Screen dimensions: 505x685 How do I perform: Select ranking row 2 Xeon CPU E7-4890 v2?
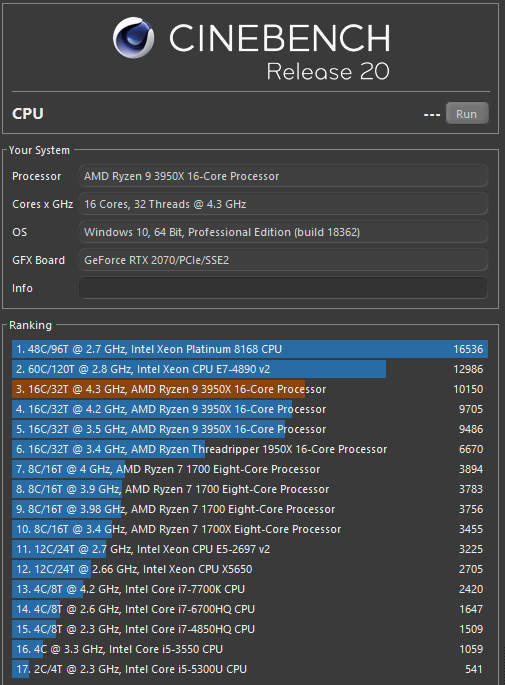pyautogui.click(x=250, y=369)
